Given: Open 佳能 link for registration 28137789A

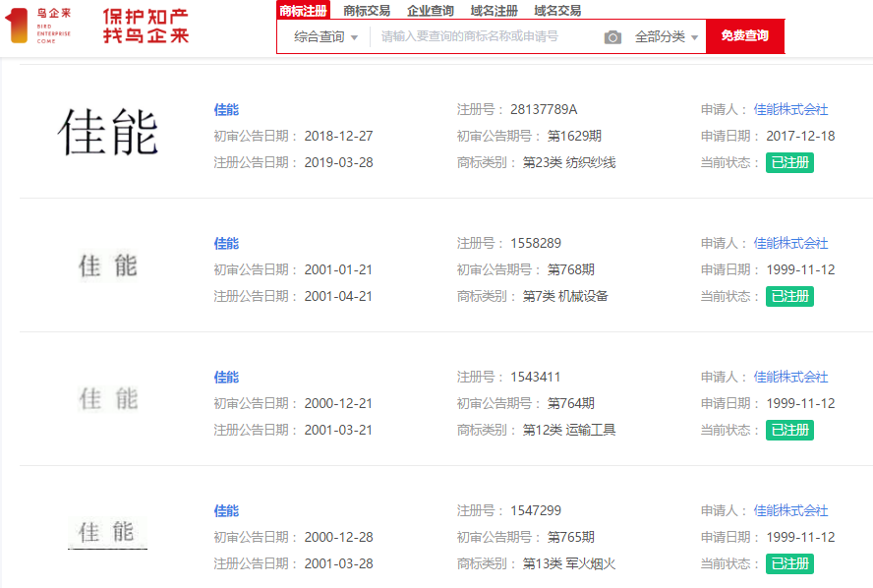Looking at the screenshot, I should 226,110.
